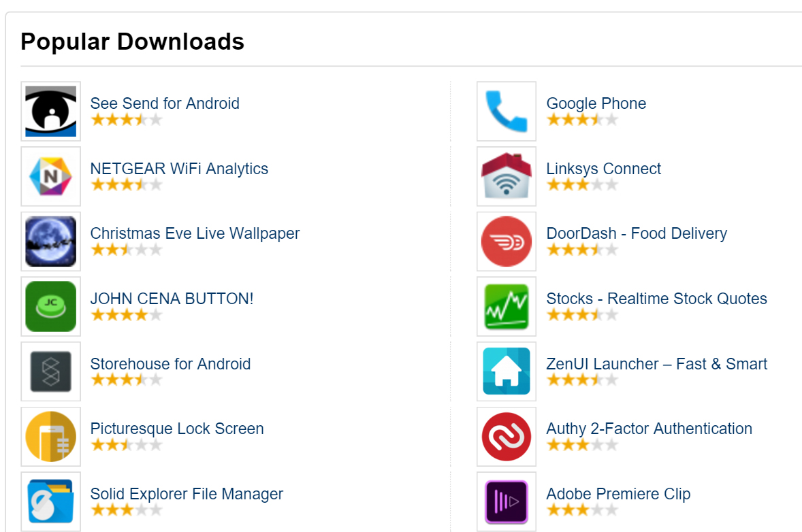The width and height of the screenshot is (802, 532).
Task: Click the NETGEAR WiFi Analytics hexagon icon
Action: click(x=50, y=176)
